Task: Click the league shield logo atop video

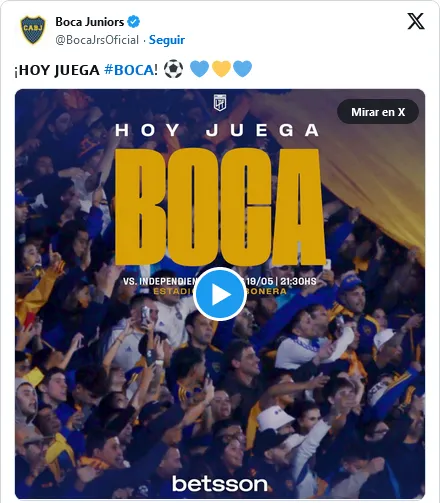Action: [x=220, y=102]
